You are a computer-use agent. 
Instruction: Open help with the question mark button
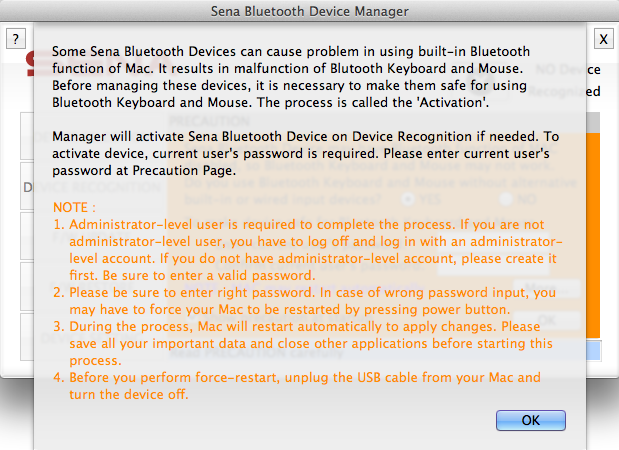[x=16, y=39]
